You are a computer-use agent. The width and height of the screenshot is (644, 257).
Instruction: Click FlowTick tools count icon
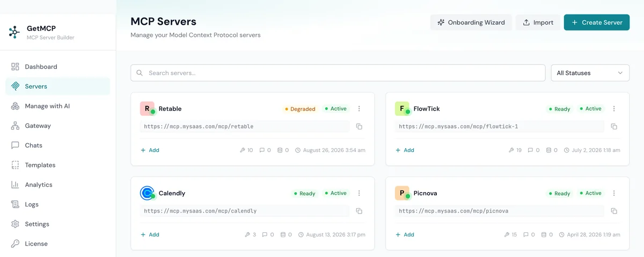click(511, 150)
